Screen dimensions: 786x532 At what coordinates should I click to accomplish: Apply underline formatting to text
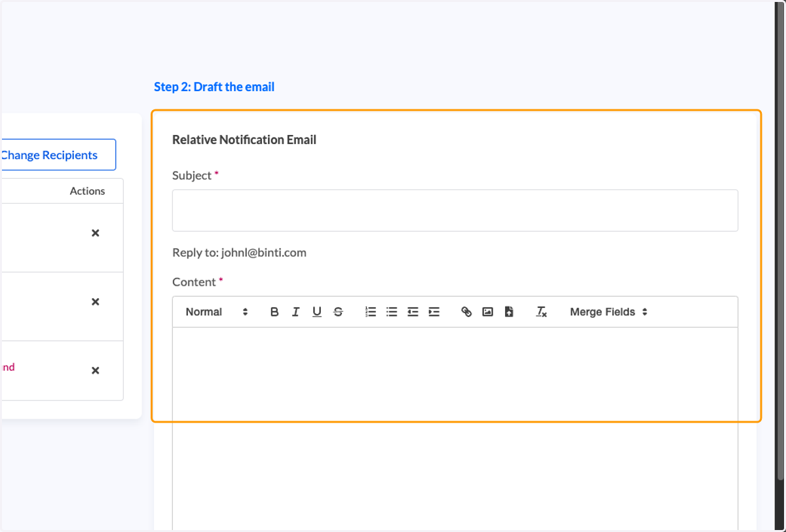[317, 312]
